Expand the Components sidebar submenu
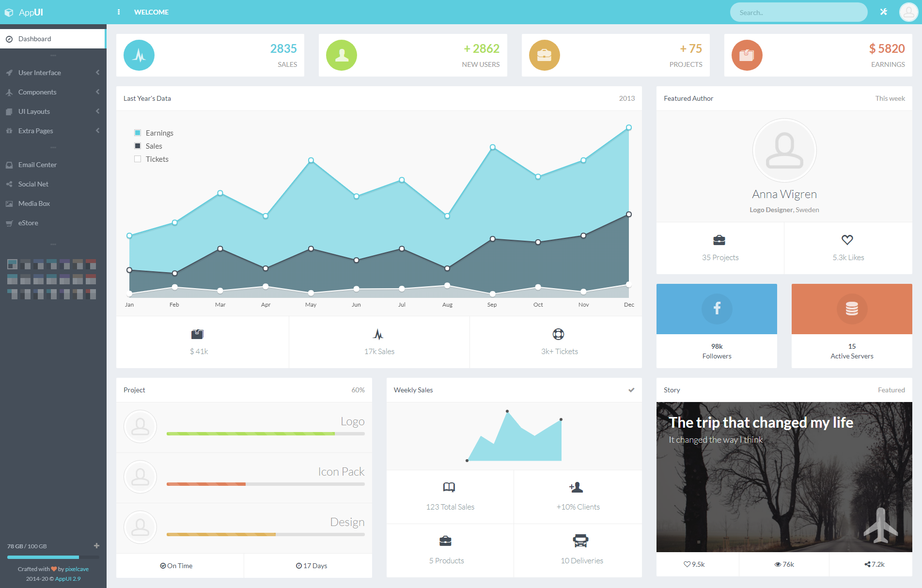This screenshot has width=922, height=588. point(53,92)
